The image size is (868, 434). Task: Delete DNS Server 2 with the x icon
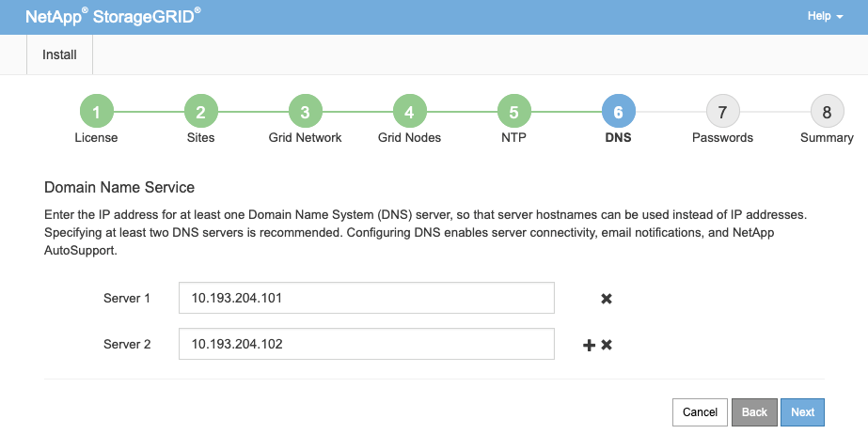click(x=607, y=345)
